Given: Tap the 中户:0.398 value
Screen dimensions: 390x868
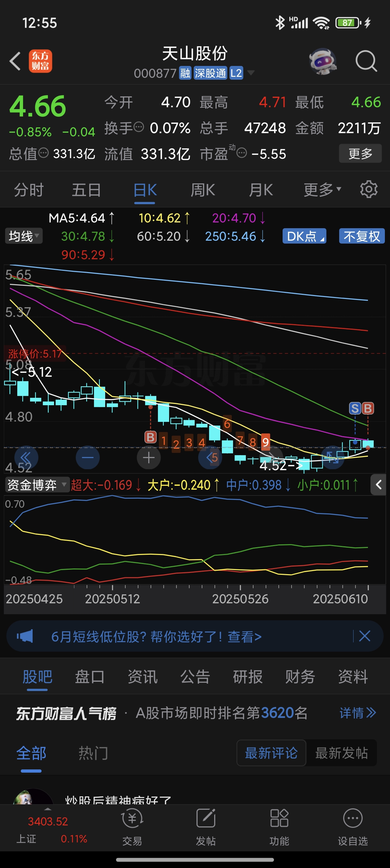Looking at the screenshot, I should pyautogui.click(x=258, y=485).
